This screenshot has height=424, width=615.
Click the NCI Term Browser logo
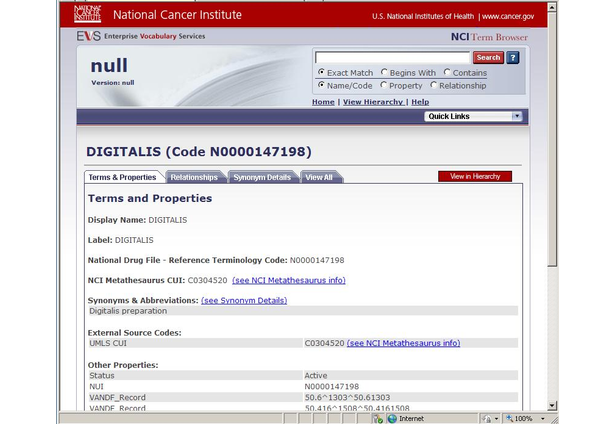[x=489, y=37]
